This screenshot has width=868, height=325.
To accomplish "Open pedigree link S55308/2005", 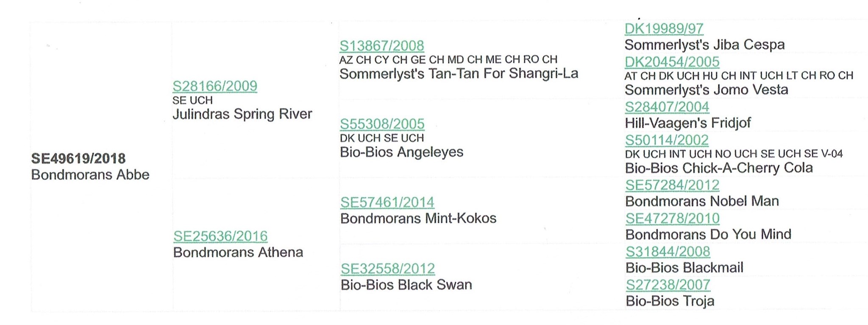I will tap(382, 124).
